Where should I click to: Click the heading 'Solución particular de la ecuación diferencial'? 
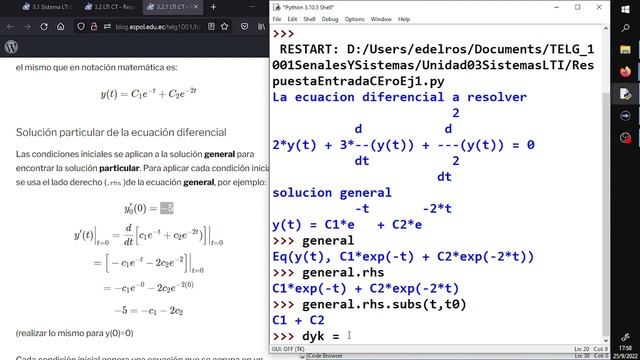pyautogui.click(x=121, y=132)
